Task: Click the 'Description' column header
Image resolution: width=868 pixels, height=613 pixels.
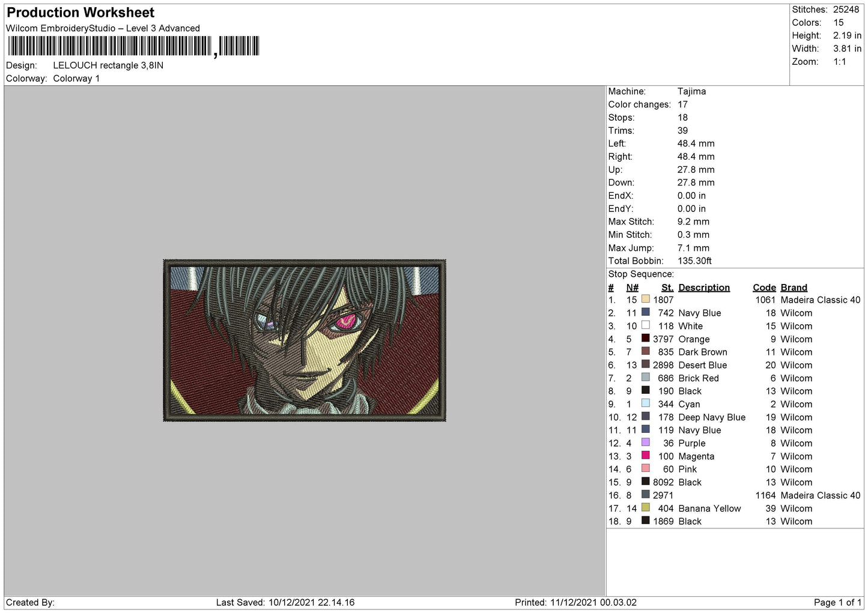Action: [x=704, y=288]
